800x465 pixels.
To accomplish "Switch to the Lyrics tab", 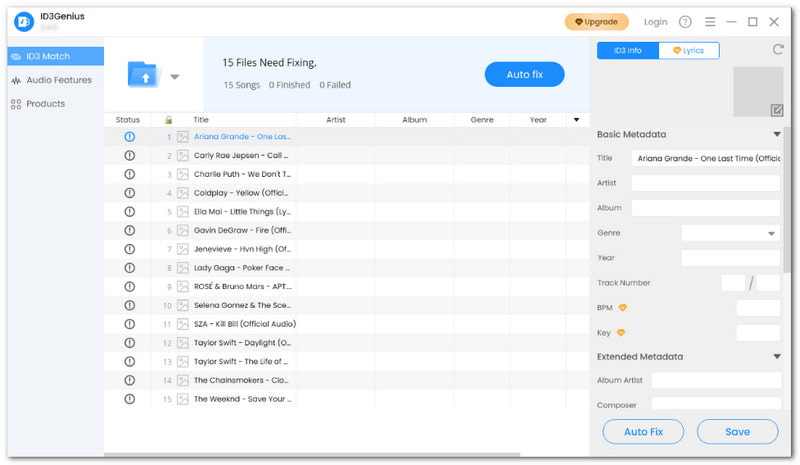I will point(689,51).
